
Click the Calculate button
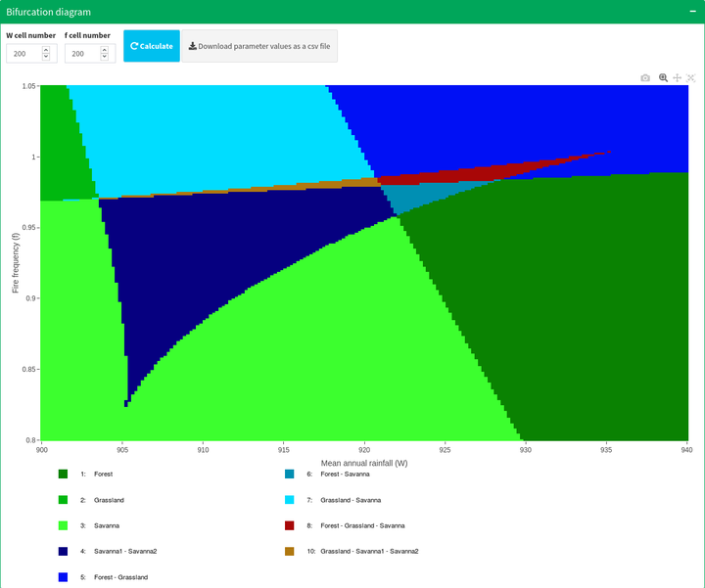(152, 46)
